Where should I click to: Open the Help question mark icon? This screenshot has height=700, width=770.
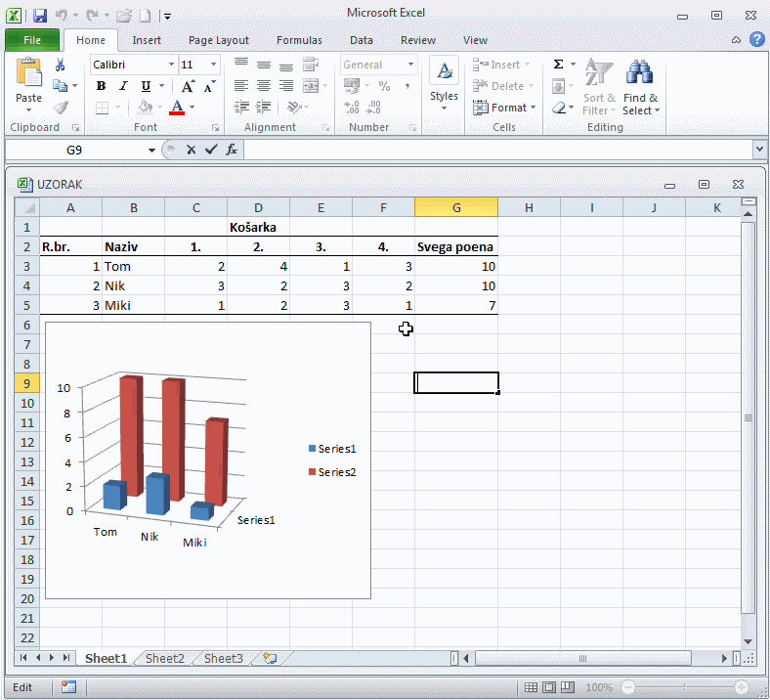pyautogui.click(x=756, y=40)
